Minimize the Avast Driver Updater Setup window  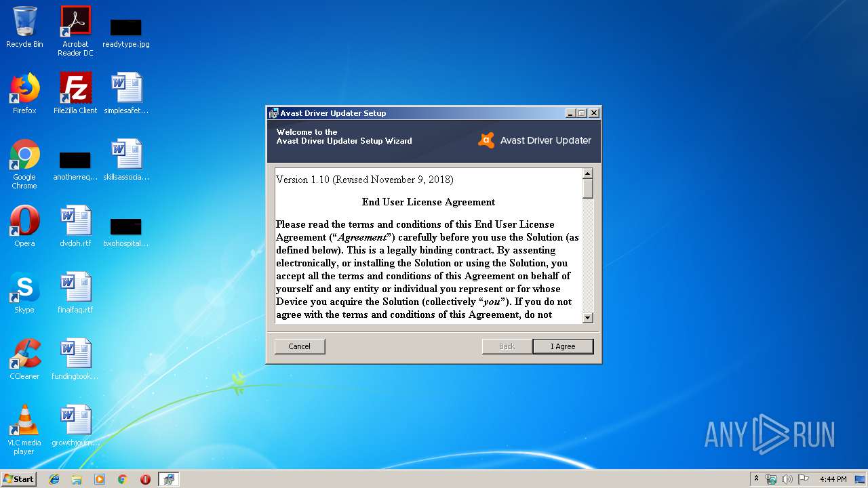point(571,113)
